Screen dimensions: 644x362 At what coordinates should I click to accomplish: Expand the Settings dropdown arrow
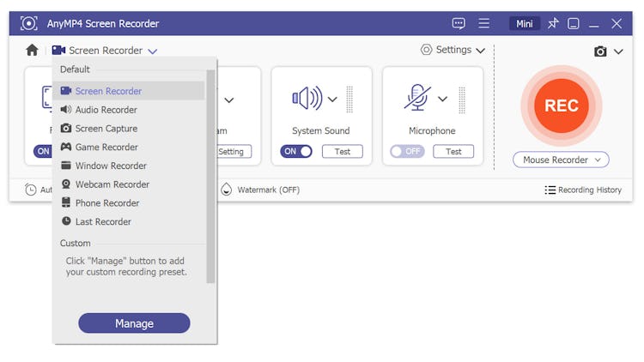(x=480, y=51)
